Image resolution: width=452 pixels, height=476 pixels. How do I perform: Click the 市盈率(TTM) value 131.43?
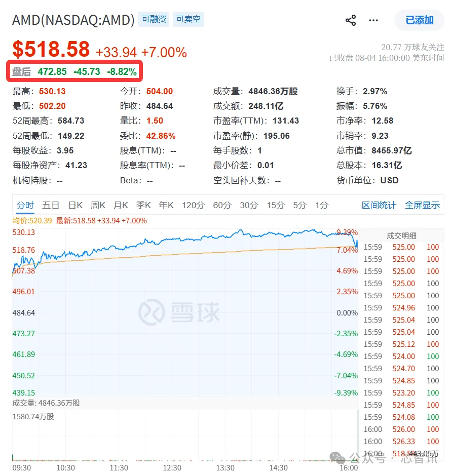tap(285, 121)
